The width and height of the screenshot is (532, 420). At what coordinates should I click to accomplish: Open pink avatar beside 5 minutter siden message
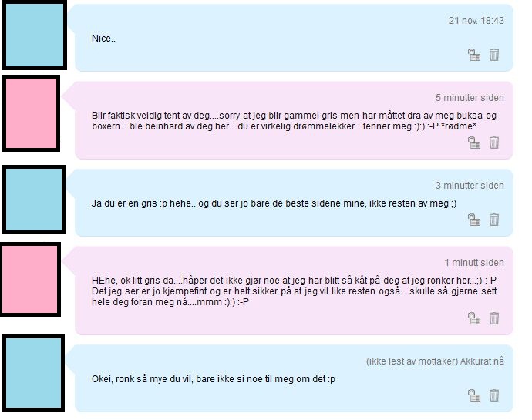[31, 113]
